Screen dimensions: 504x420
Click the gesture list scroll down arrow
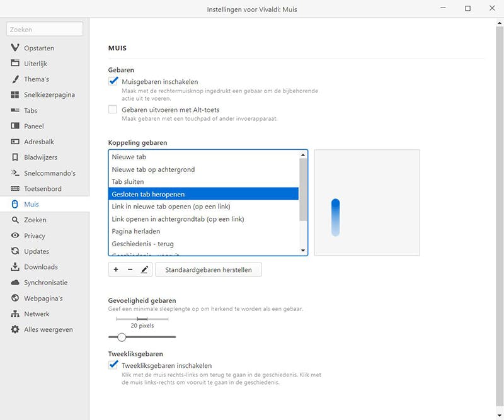[x=303, y=251]
